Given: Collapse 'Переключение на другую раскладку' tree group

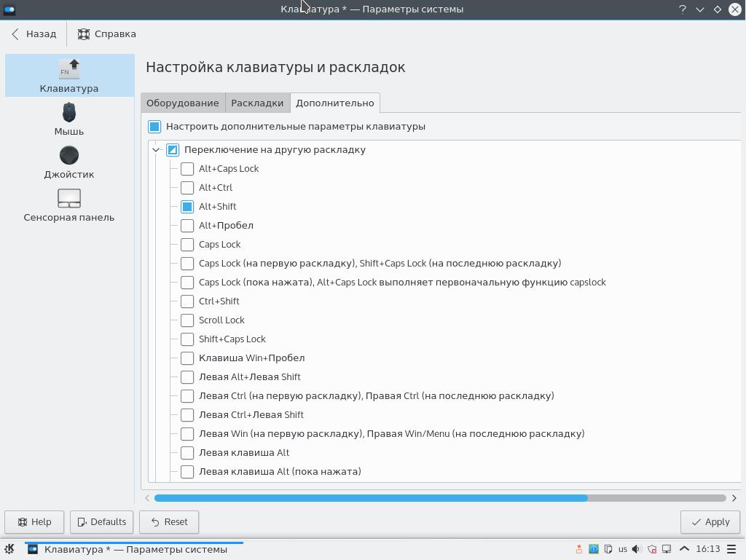Looking at the screenshot, I should [x=156, y=150].
